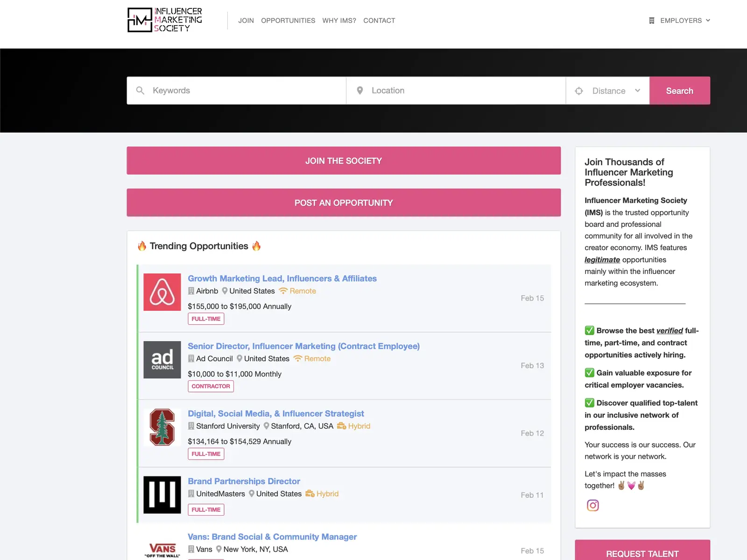The height and width of the screenshot is (560, 747).
Task: Click the Hybrid icon on Stanford listing
Action: point(341,426)
